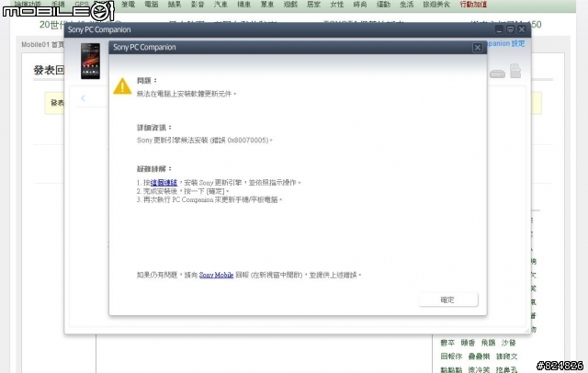Viewport: 588px width, 373px height.
Task: Open the 機車 menu in Mobile01 navigation
Action: (x=243, y=5)
